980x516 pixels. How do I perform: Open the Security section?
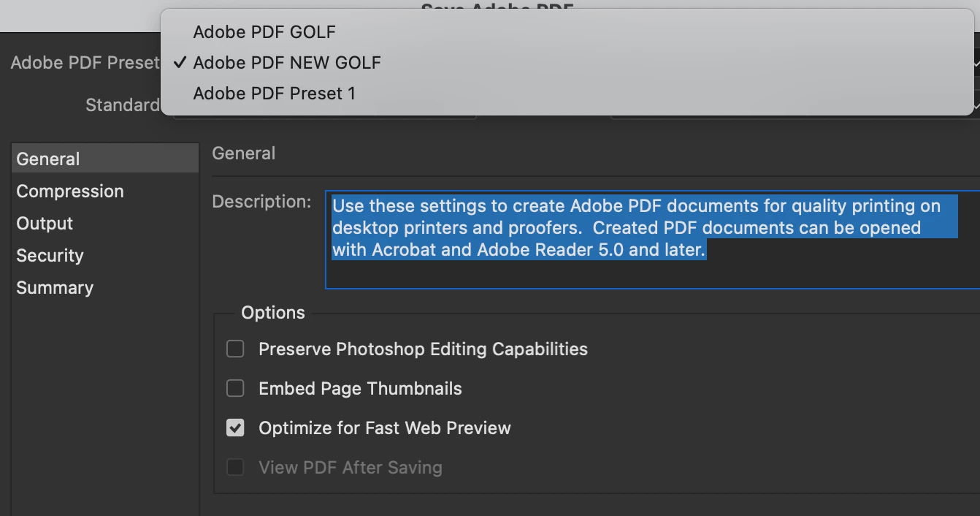[x=105, y=255]
